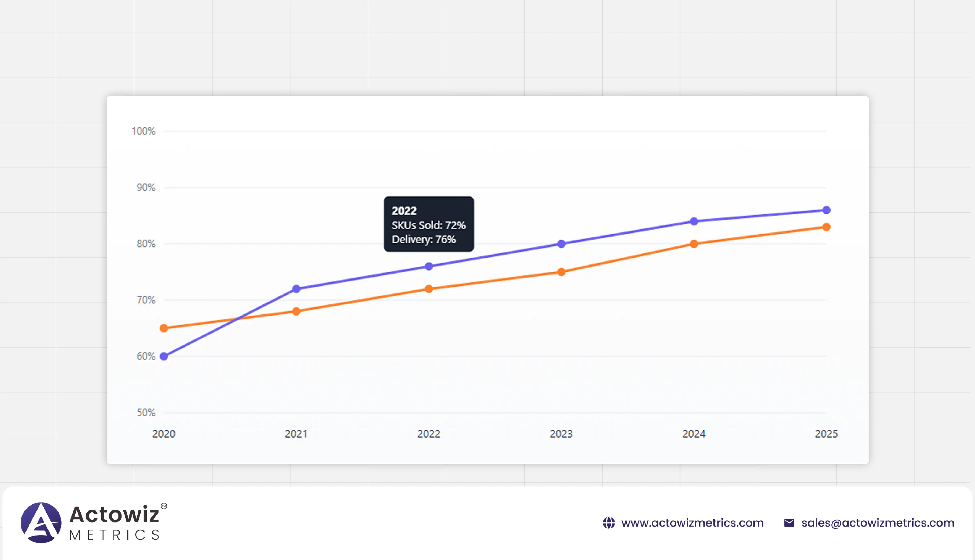Click the 100% label on the y-axis
This screenshot has width=975, height=560.
pos(143,131)
